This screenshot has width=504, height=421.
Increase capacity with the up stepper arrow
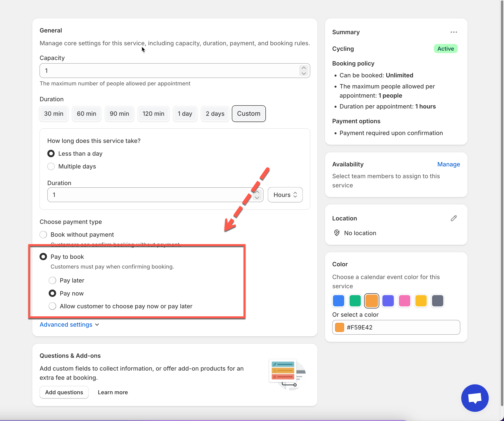304,68
